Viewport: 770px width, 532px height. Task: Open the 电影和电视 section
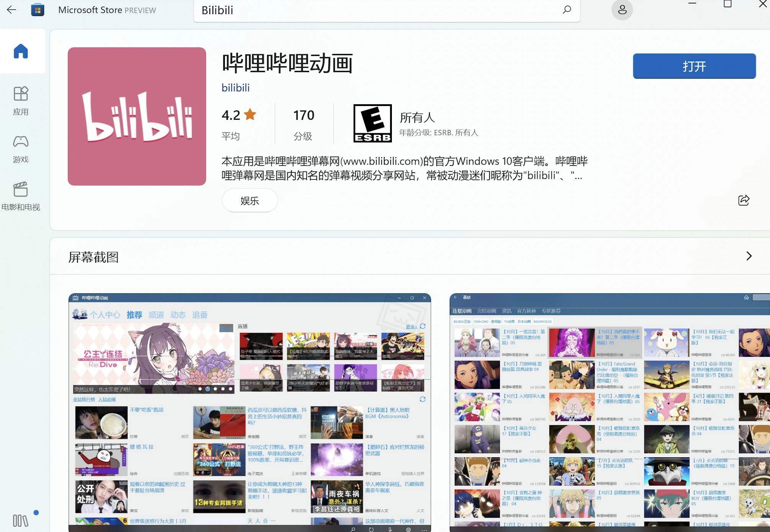pyautogui.click(x=21, y=196)
